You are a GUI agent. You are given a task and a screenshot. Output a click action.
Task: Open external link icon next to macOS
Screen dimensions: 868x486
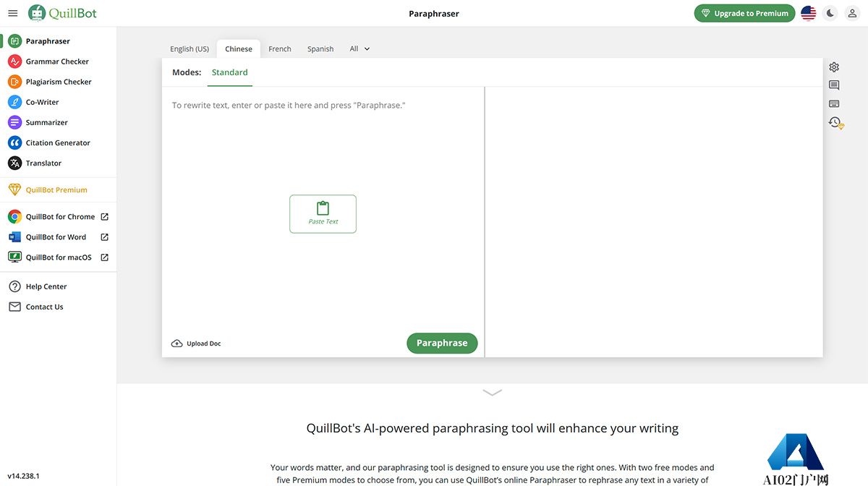[x=104, y=257]
